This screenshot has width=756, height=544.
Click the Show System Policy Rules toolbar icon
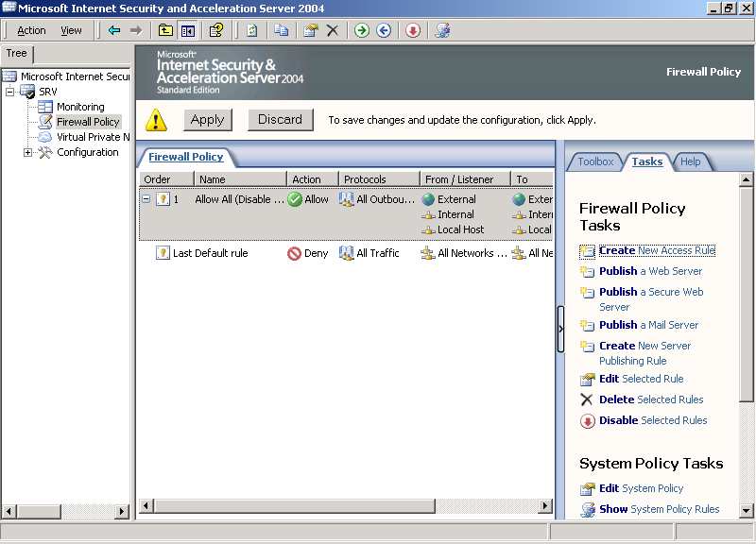(x=442, y=30)
